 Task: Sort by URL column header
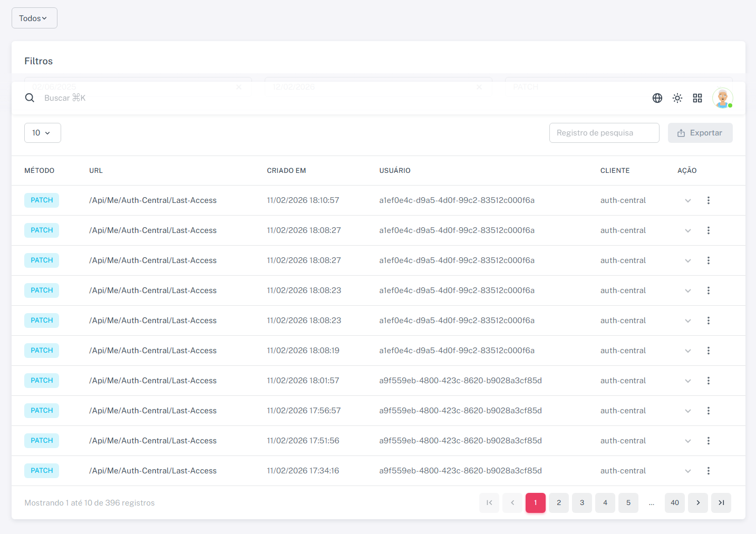coord(96,171)
